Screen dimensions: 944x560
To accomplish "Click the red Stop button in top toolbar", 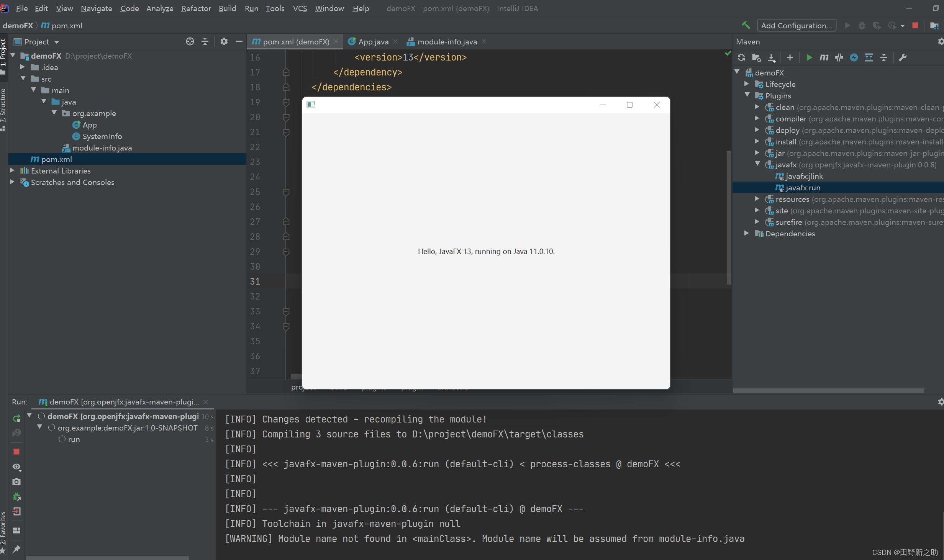I will click(915, 25).
